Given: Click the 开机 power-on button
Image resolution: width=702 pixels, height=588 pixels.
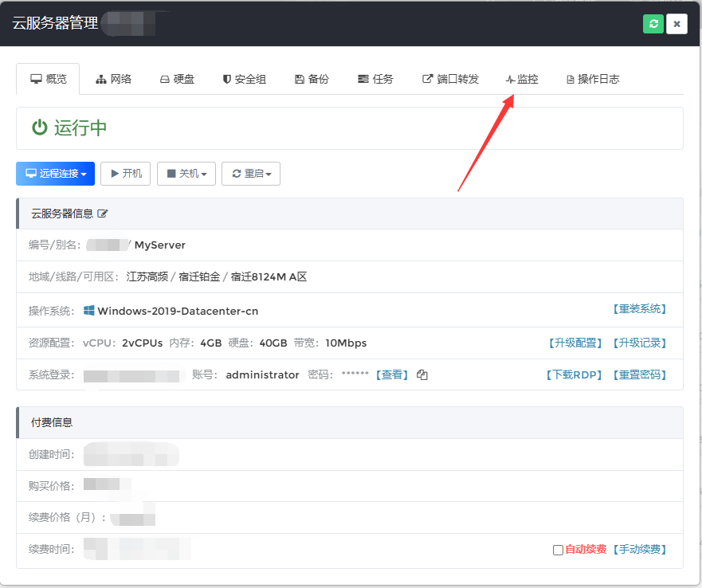Looking at the screenshot, I should 125,174.
